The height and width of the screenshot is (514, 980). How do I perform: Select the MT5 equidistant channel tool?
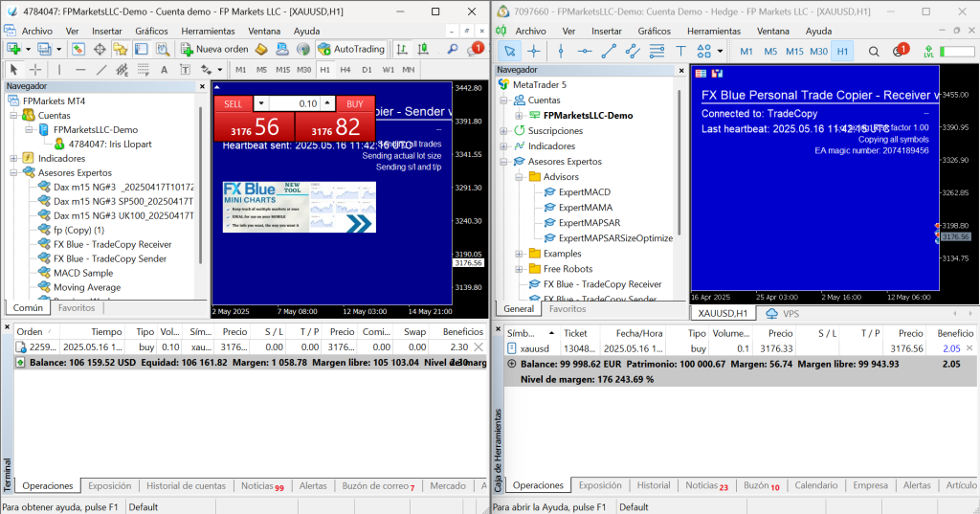(633, 52)
